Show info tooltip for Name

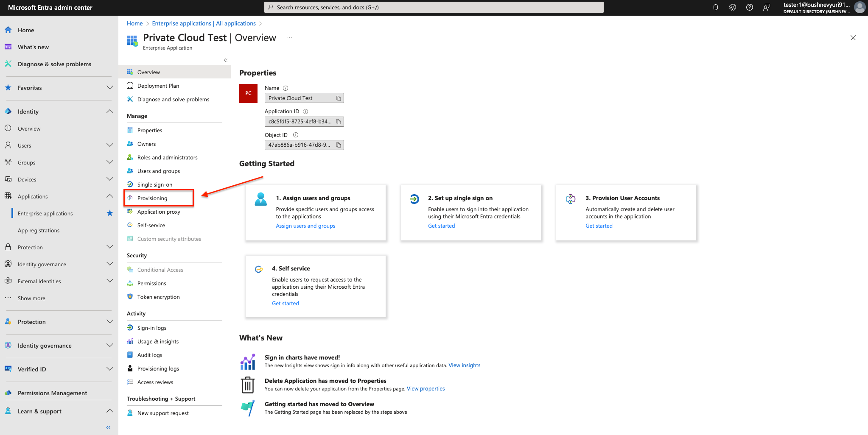coord(286,88)
